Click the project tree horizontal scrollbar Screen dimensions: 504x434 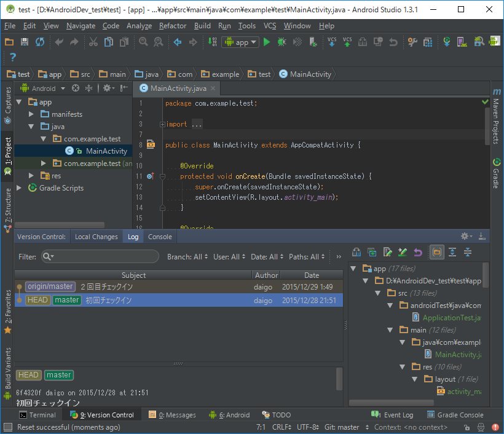point(60,225)
